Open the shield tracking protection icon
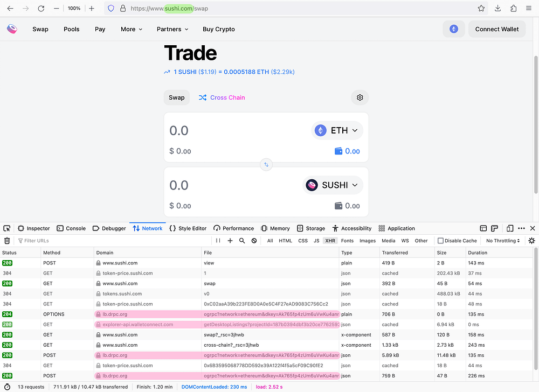The image size is (539, 392). pyautogui.click(x=111, y=9)
